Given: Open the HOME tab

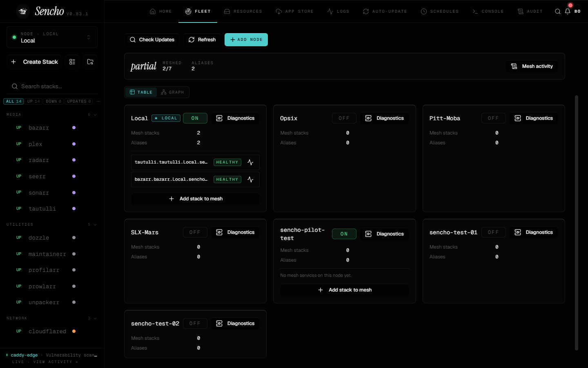Looking at the screenshot, I should 161,11.
